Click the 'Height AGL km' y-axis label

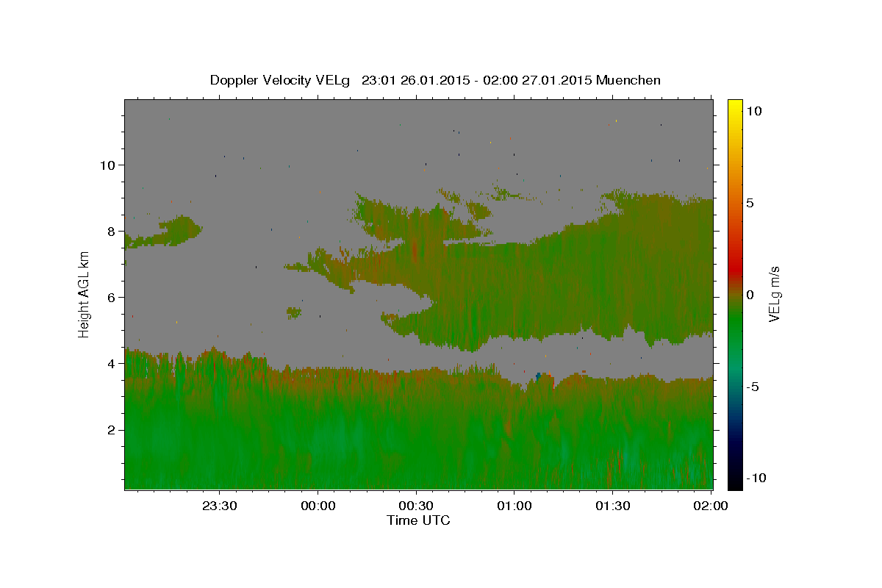84,293
